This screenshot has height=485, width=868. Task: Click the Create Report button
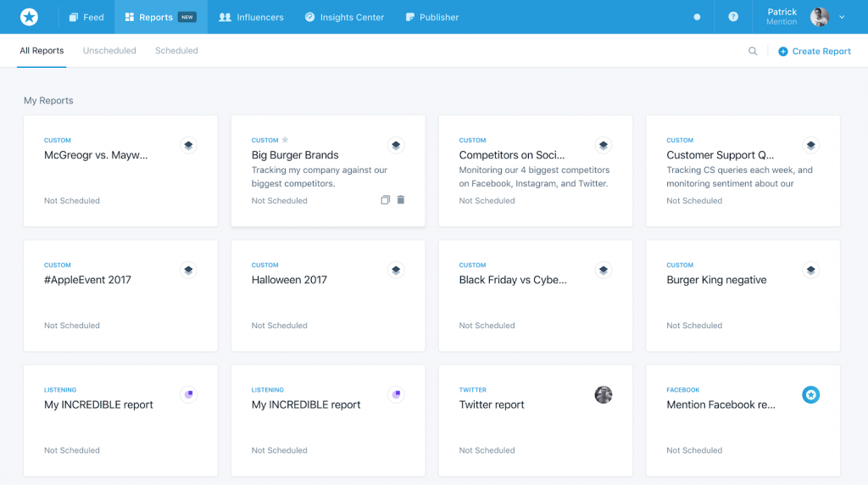[x=815, y=51]
